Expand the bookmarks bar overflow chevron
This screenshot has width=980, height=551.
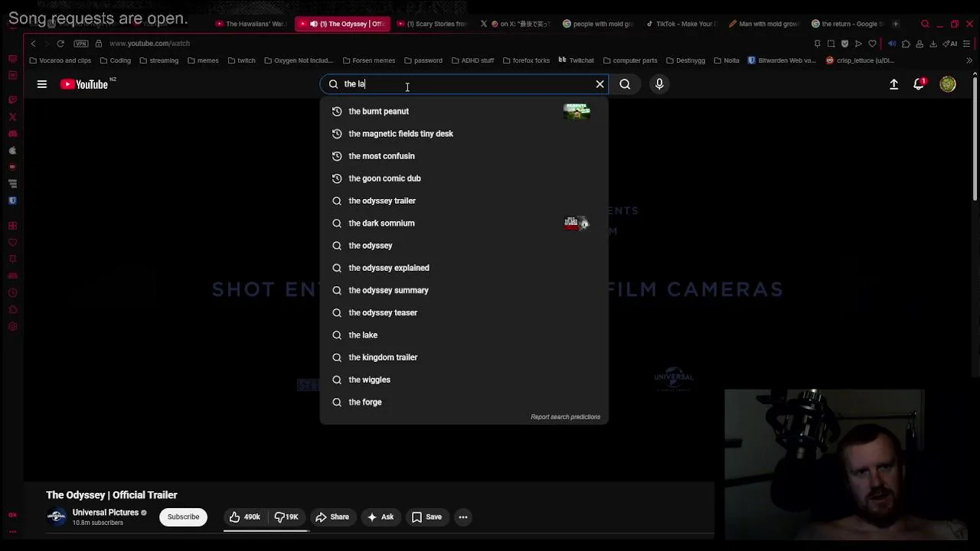click(969, 60)
